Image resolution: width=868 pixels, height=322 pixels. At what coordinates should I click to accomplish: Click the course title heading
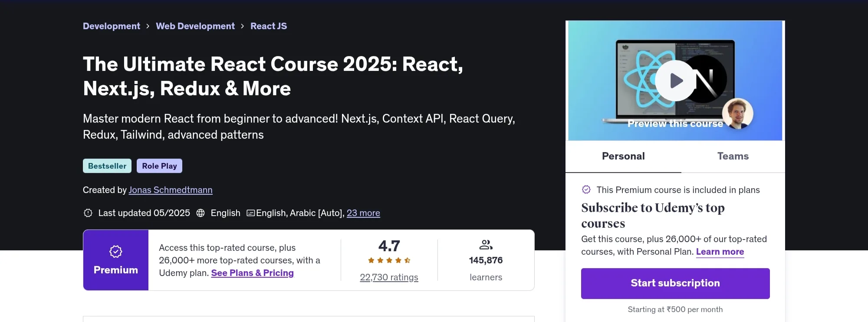(x=273, y=76)
